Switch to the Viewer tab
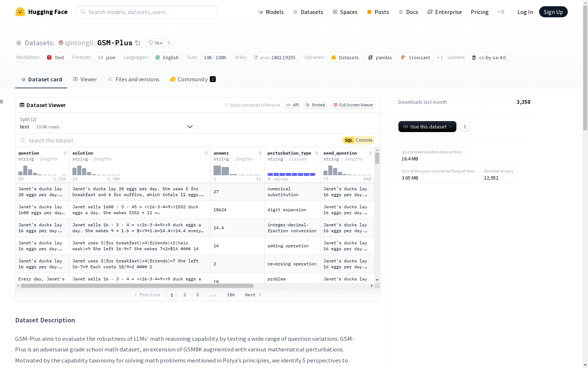Viewport: 588px width, 368px height. point(85,79)
